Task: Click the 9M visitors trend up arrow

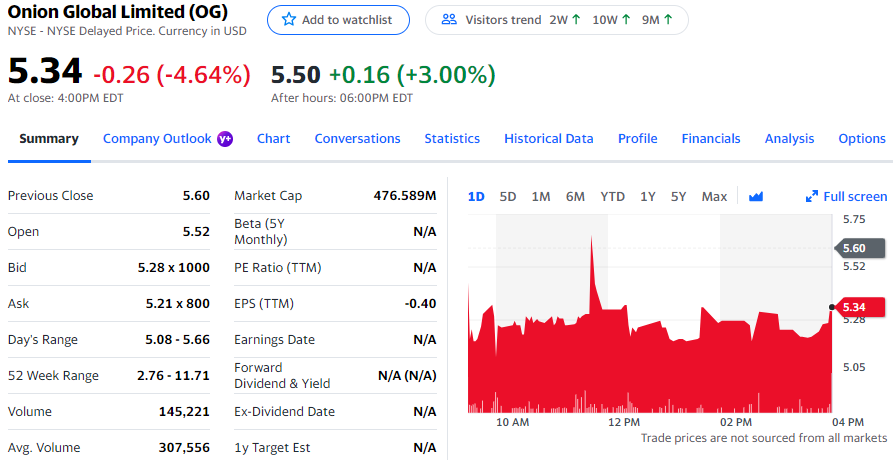Action: pyautogui.click(x=668, y=20)
